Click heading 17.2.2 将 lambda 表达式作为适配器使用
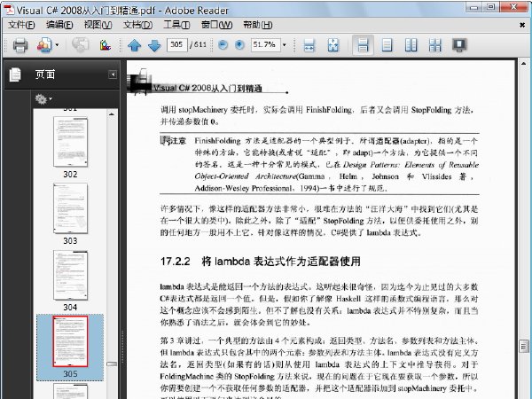Image resolution: width=532 pixels, height=399 pixels. pos(260,262)
